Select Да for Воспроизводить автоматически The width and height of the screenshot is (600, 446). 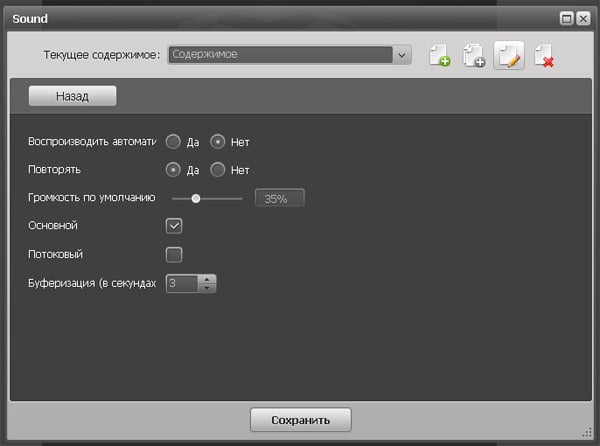click(173, 142)
